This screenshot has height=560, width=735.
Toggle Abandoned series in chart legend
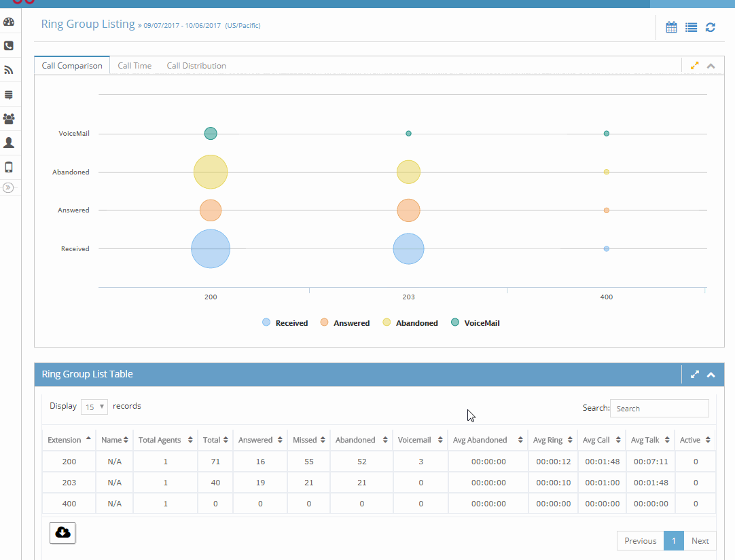(410, 323)
